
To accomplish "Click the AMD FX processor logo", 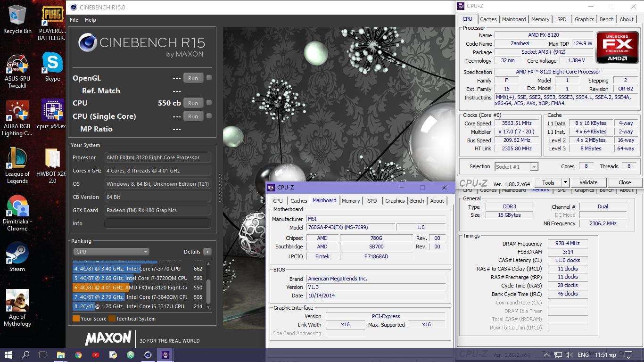I will pyautogui.click(x=617, y=48).
